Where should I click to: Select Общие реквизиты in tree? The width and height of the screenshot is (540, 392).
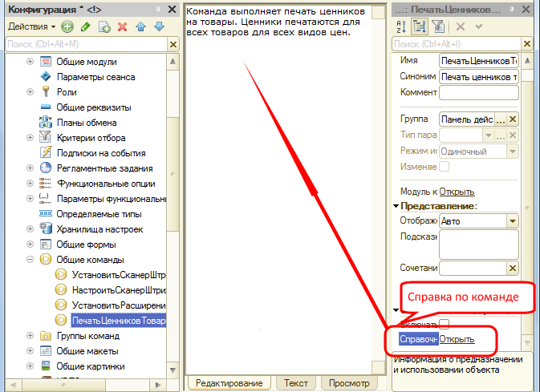pos(94,107)
